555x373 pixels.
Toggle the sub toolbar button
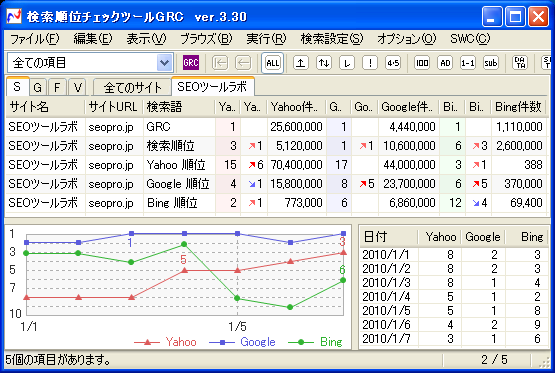pyautogui.click(x=491, y=63)
